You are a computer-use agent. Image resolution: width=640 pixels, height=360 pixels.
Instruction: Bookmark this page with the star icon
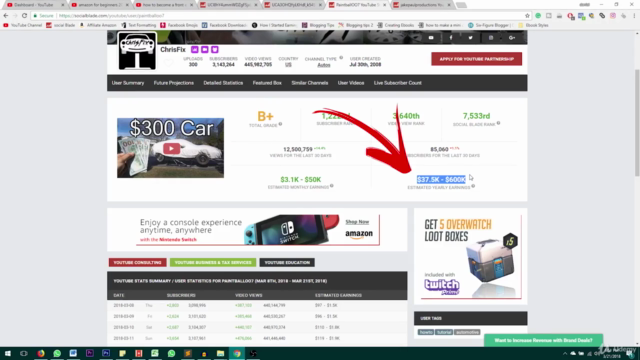point(527,16)
